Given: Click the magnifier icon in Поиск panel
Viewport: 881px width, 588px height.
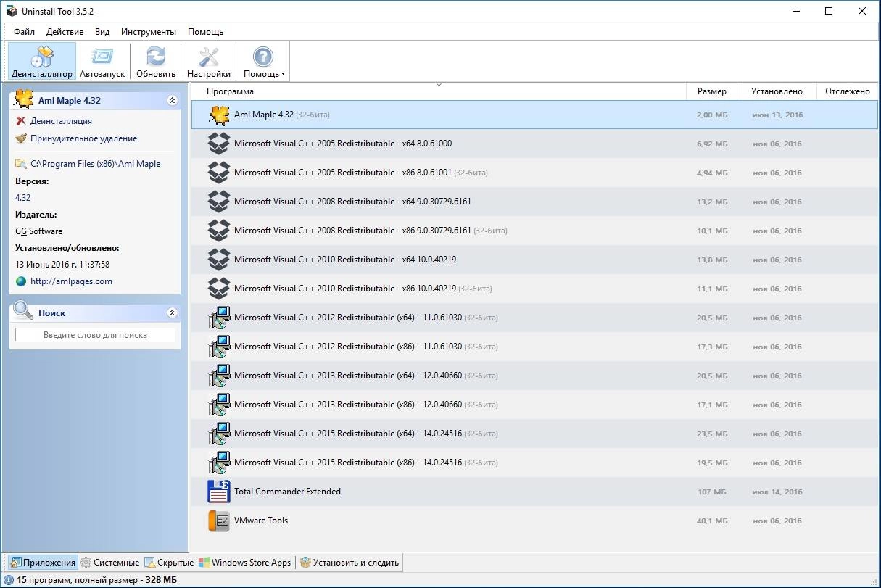Looking at the screenshot, I should click(24, 311).
